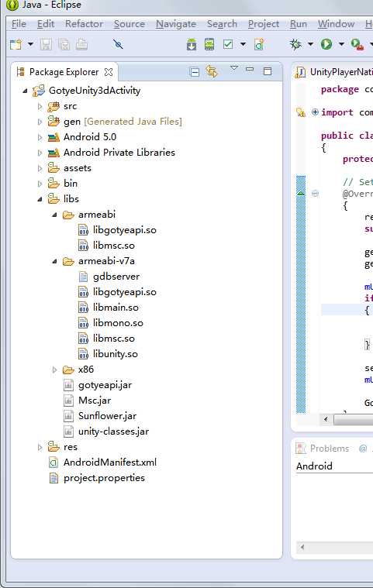
Task: Collapse the armeabi-v7a folder
Action: click(55, 261)
